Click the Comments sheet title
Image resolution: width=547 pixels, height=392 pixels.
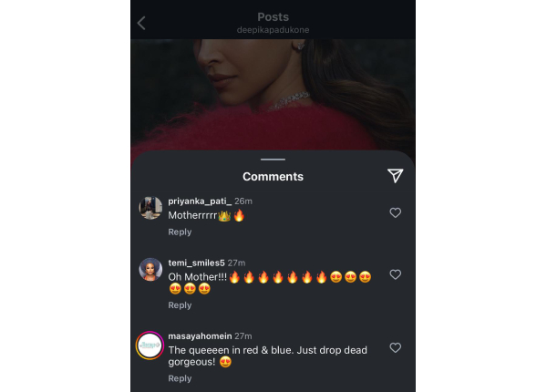(x=273, y=176)
